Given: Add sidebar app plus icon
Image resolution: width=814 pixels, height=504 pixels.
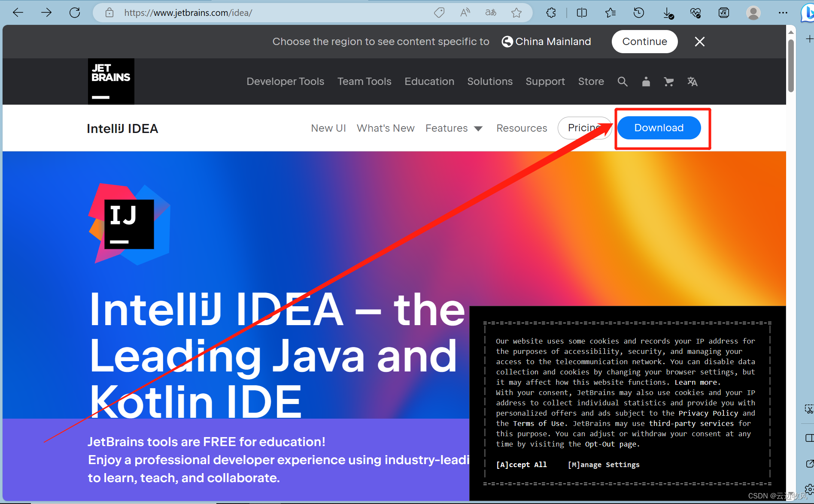Looking at the screenshot, I should click(809, 39).
